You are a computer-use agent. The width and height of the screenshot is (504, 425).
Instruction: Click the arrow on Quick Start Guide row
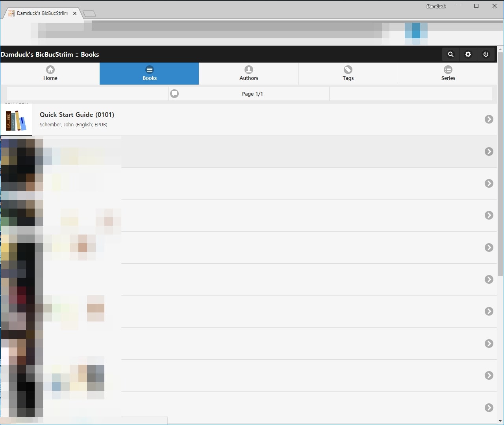489,119
